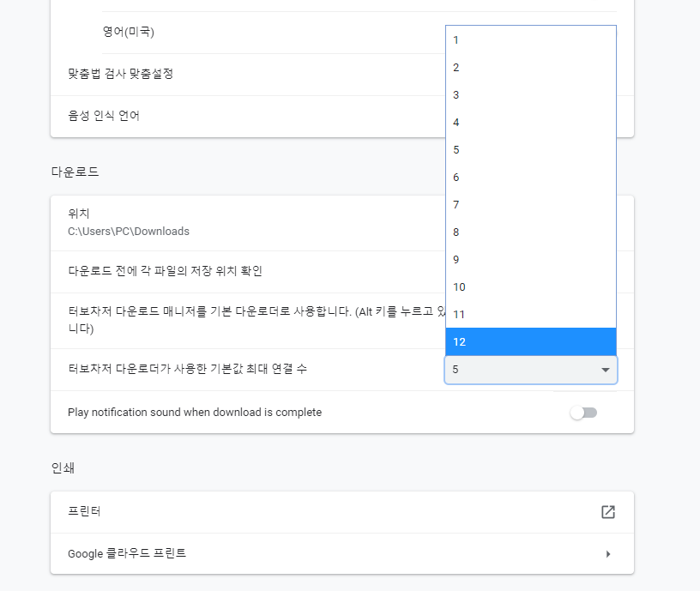
Task: Choose 4 from the connection count list
Action: pyautogui.click(x=531, y=123)
